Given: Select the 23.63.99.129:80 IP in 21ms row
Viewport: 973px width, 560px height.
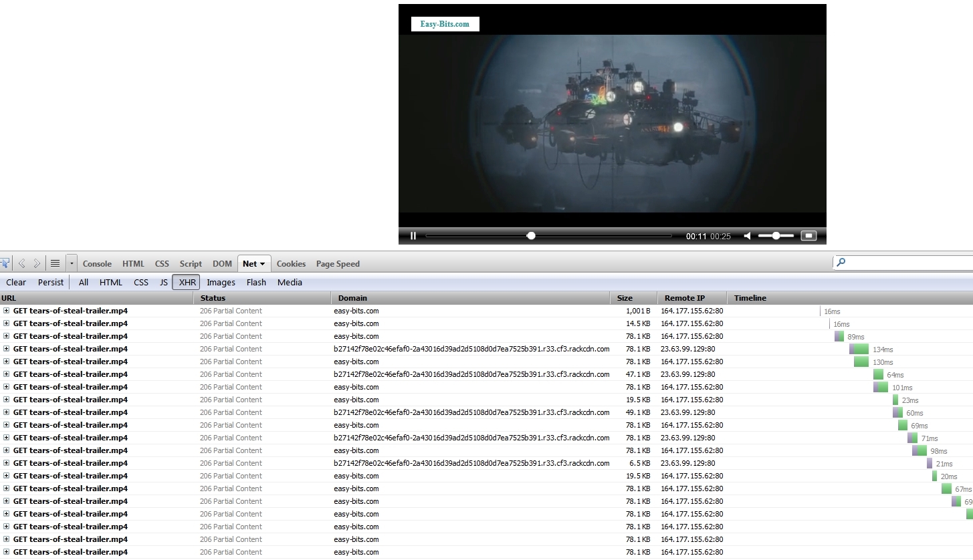Looking at the screenshot, I should tap(687, 463).
